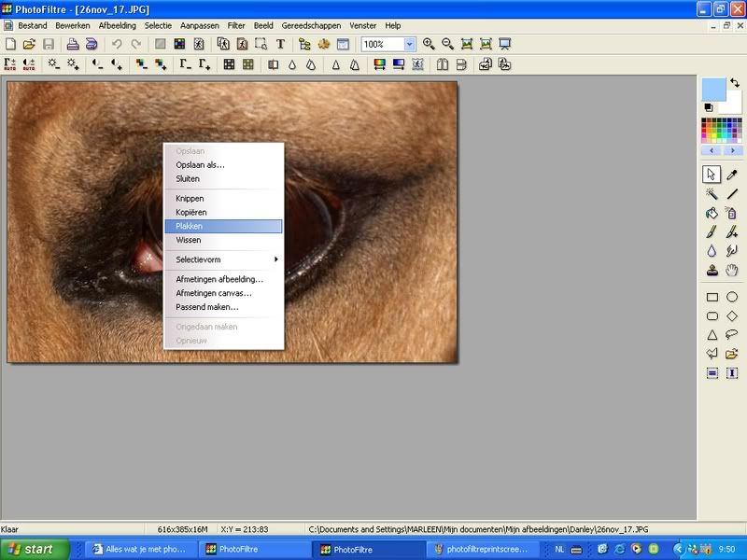Choose the Ellipse selection shape

[732, 297]
